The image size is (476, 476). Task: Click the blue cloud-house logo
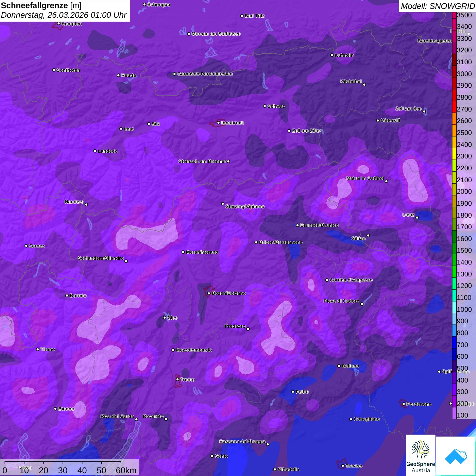pos(456,456)
